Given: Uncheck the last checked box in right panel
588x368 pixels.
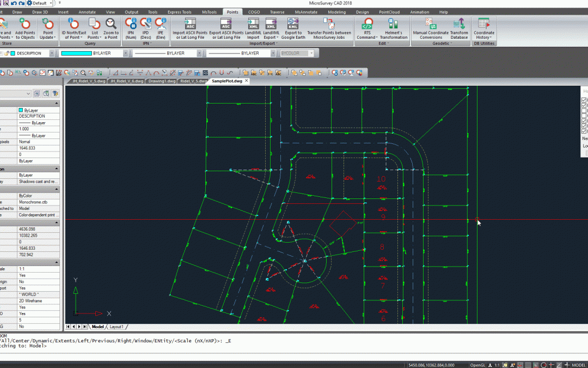Looking at the screenshot, I should [585, 131].
